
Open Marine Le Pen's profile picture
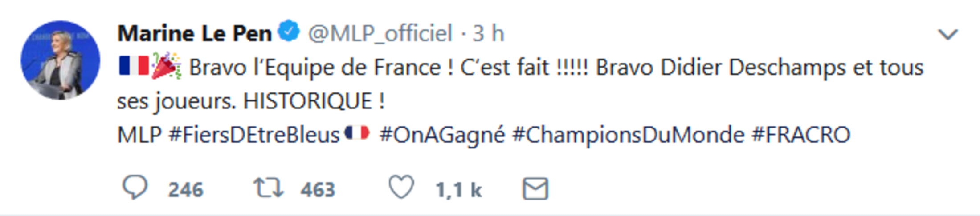click(61, 60)
